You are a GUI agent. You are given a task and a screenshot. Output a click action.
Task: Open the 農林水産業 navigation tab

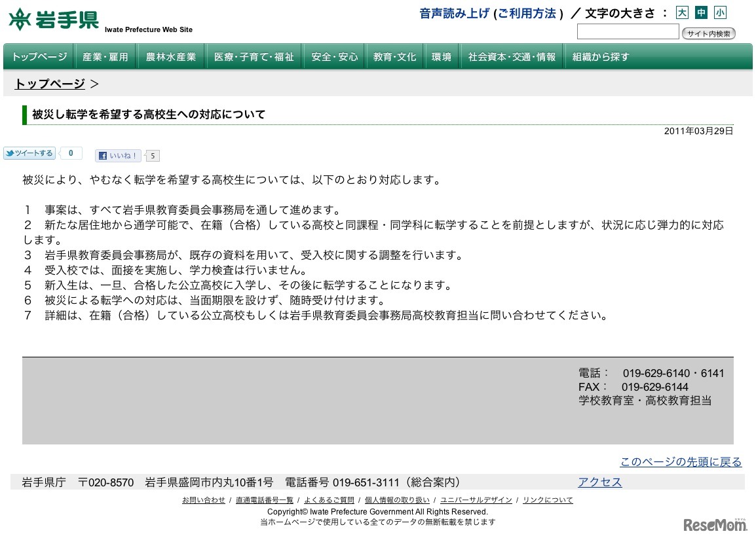click(x=171, y=57)
